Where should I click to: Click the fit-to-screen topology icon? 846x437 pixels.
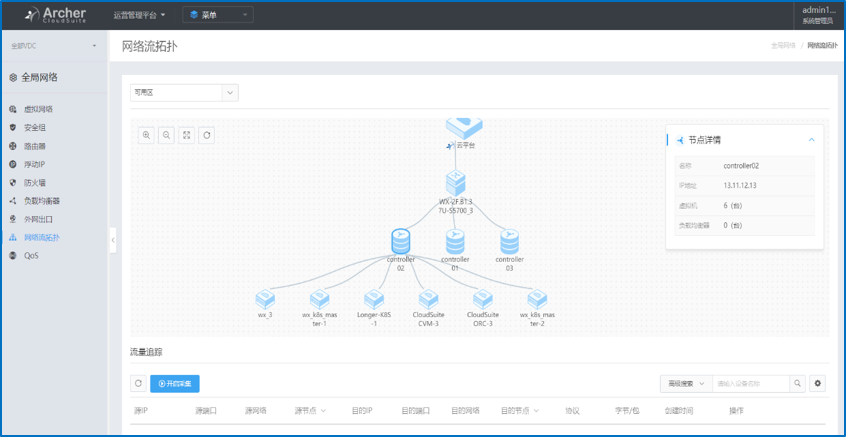click(187, 135)
